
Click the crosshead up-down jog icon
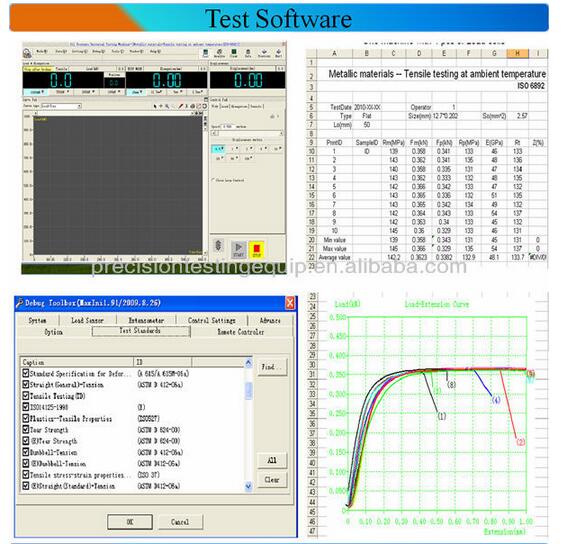point(218,245)
